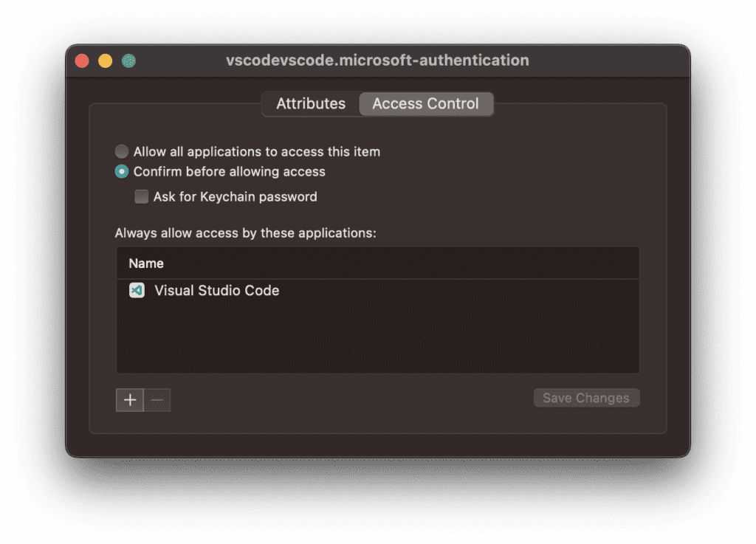Select the Visual Studio Code list entry

coord(377,291)
